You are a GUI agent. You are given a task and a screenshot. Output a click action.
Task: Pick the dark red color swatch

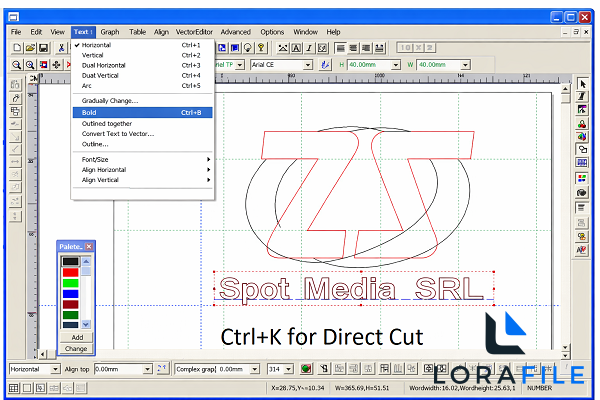(x=70, y=305)
